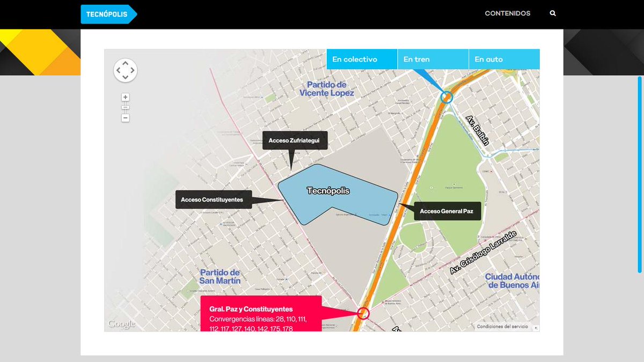644x362 pixels.
Task: Click the red circle marker on General Paz
Action: click(x=363, y=313)
